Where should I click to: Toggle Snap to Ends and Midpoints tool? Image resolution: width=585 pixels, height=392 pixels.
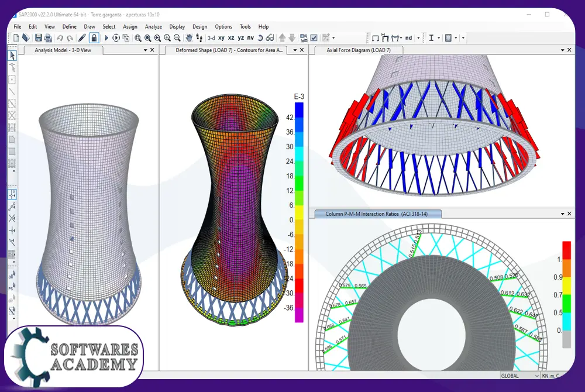tap(12, 207)
